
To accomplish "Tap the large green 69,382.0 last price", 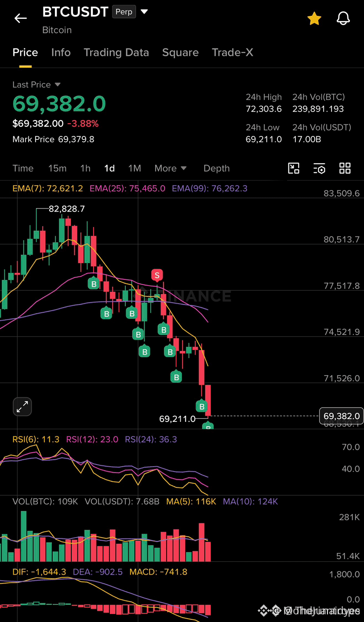I will tap(59, 104).
